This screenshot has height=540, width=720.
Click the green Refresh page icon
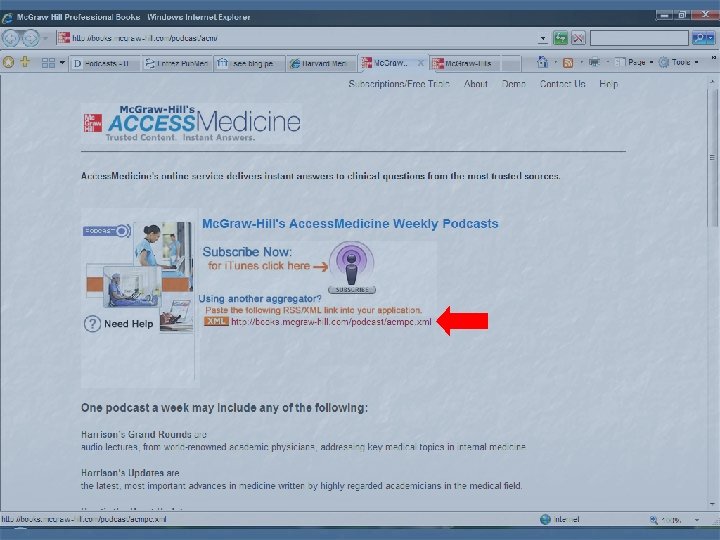(x=560, y=38)
